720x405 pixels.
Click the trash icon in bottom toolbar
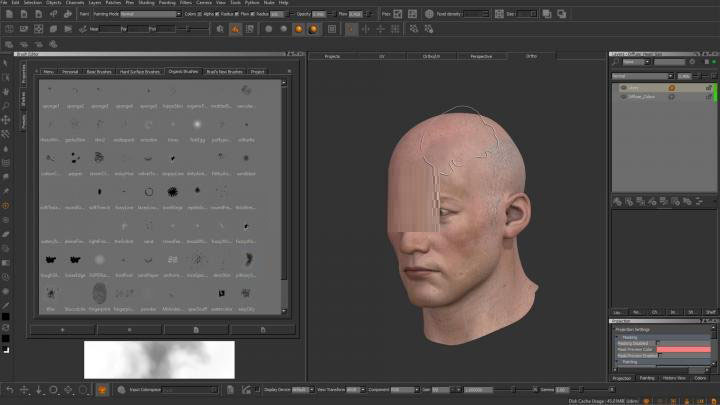click(x=230, y=390)
